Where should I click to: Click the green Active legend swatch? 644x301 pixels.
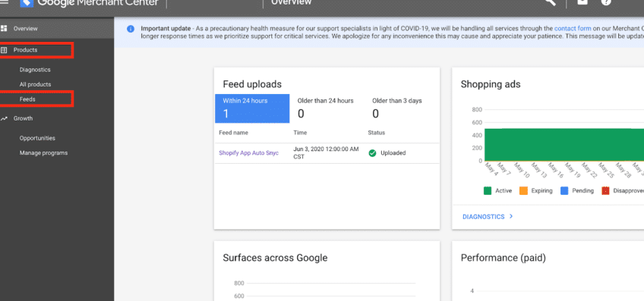pos(488,191)
